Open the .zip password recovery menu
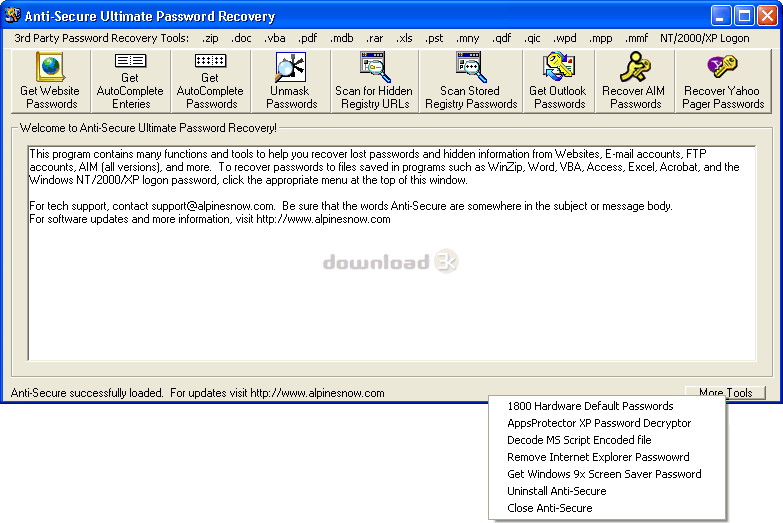783x523 pixels. (211, 38)
